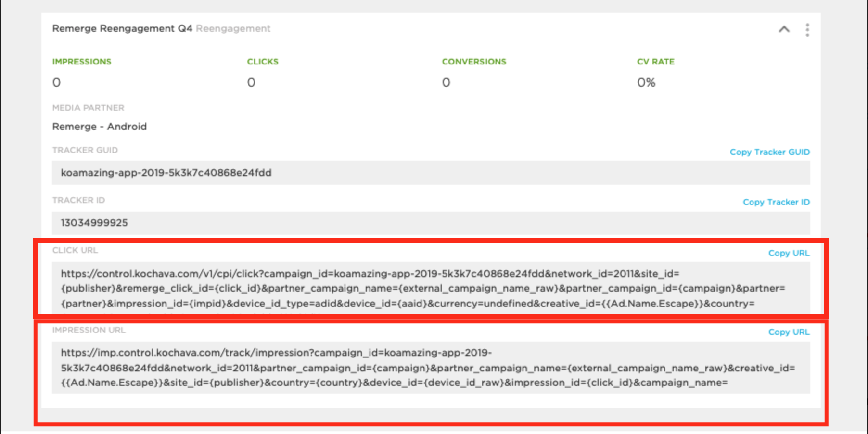Click the CLICKS metric heading
The height and width of the screenshot is (434, 868).
click(263, 62)
